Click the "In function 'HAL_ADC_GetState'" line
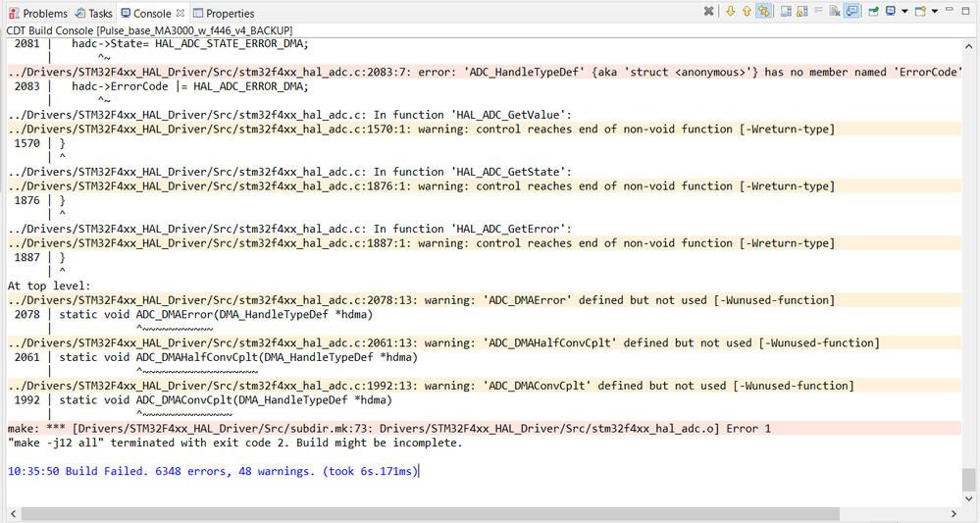The image size is (980, 523). 289,172
